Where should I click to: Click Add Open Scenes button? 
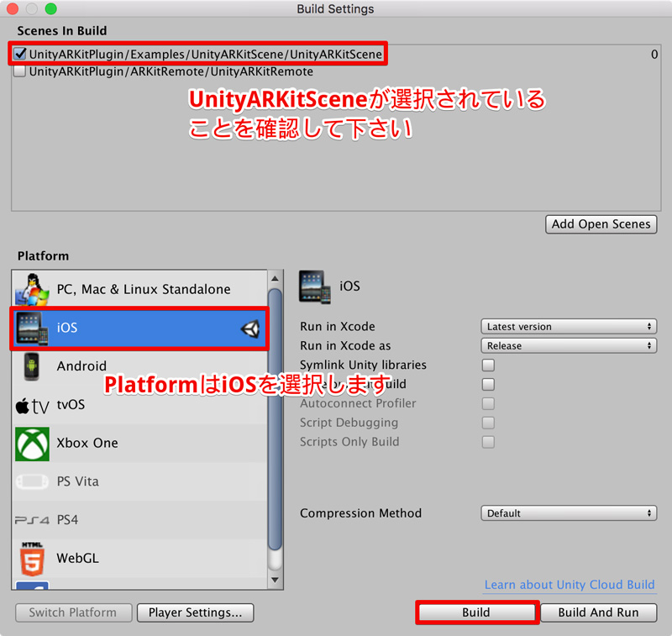(601, 224)
